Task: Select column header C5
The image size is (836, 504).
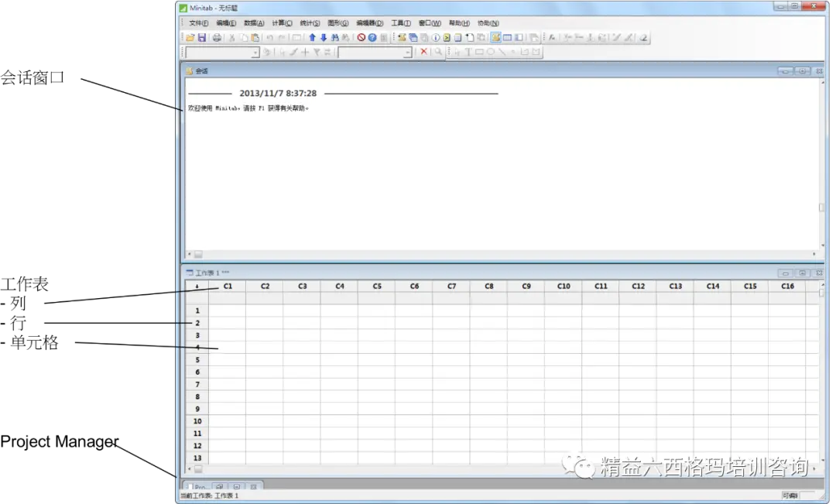Action: [x=377, y=286]
